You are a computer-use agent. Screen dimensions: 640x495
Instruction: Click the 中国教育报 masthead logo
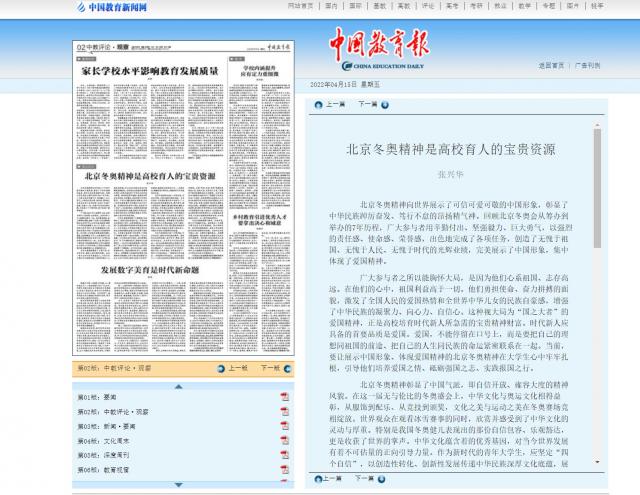(x=380, y=50)
